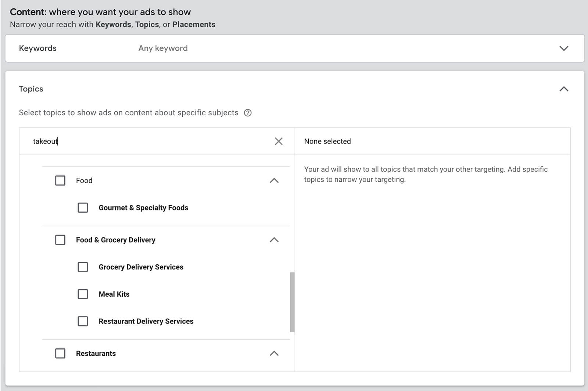
Task: Click the Restaurant Delivery Services label
Action: pyautogui.click(x=146, y=321)
